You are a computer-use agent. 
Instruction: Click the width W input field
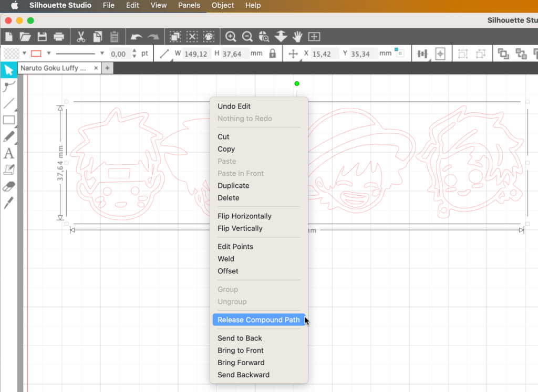(195, 54)
